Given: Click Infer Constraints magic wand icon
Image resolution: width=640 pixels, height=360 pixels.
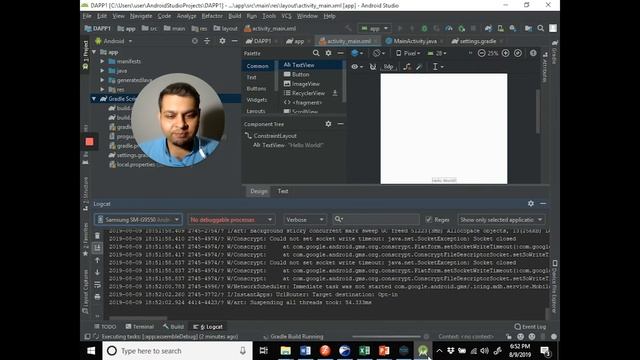Looking at the screenshot, I should pos(419,67).
